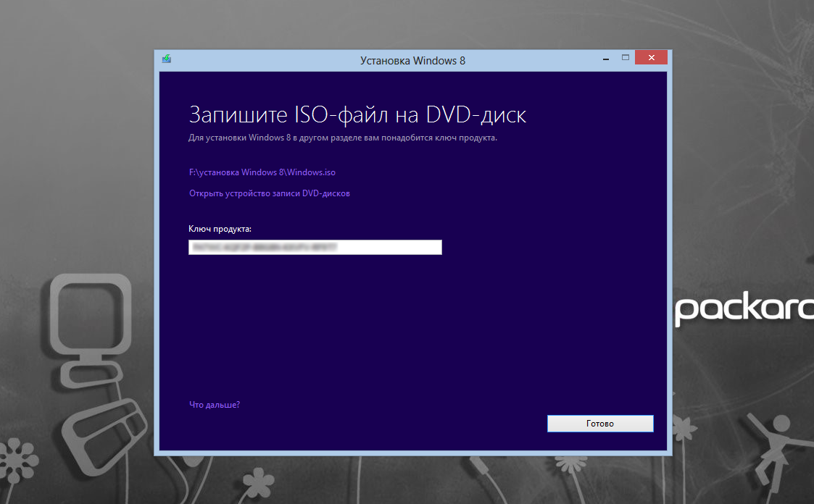Click inside the 'Ключ продукта' field
This screenshot has height=504, width=814.
click(x=315, y=248)
